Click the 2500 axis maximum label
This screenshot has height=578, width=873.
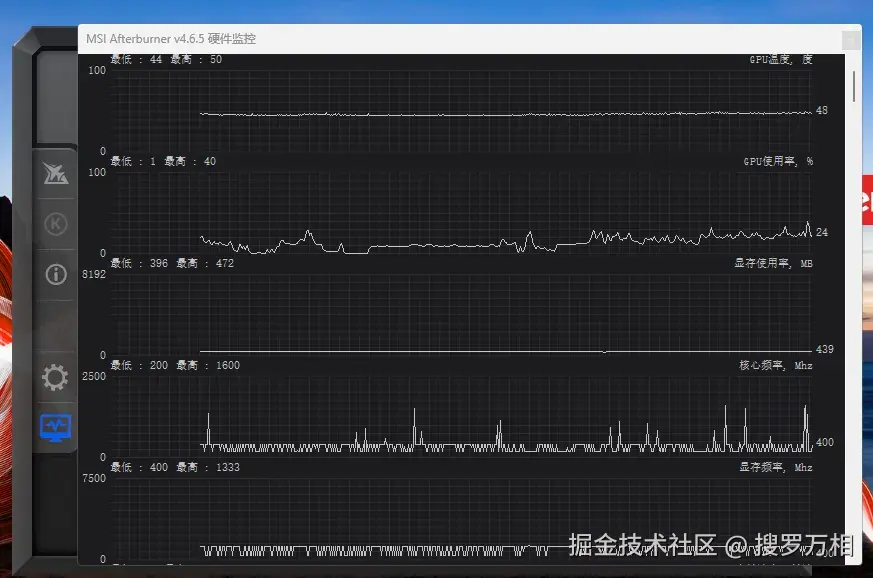(x=94, y=376)
